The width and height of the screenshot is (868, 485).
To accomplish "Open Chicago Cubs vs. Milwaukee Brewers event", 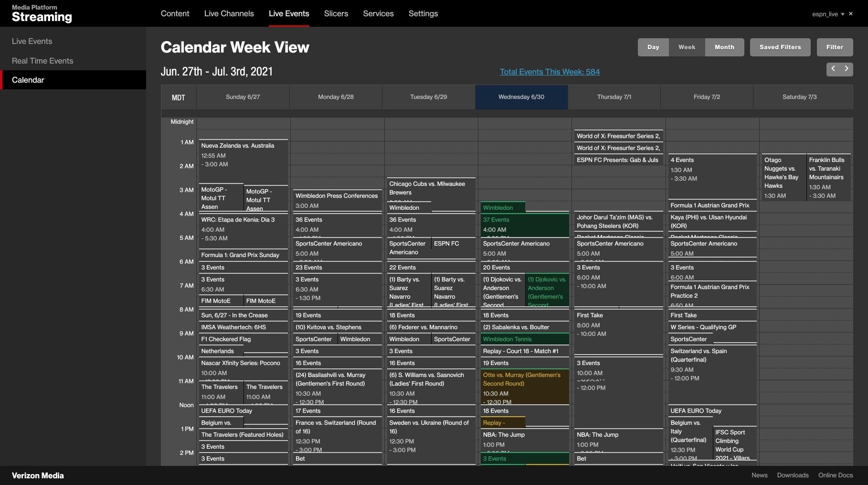I will [x=432, y=188].
